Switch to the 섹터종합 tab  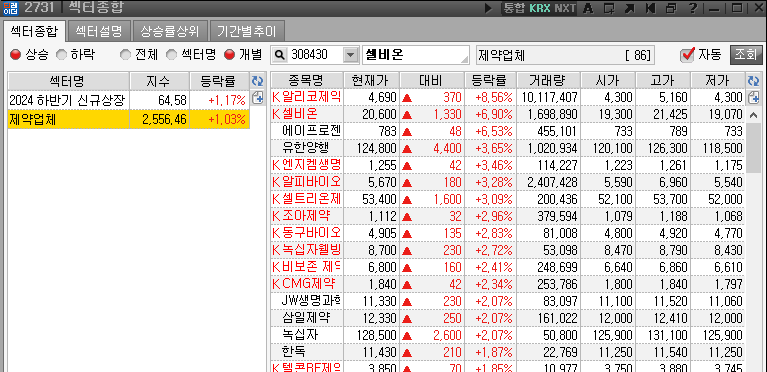(x=34, y=32)
